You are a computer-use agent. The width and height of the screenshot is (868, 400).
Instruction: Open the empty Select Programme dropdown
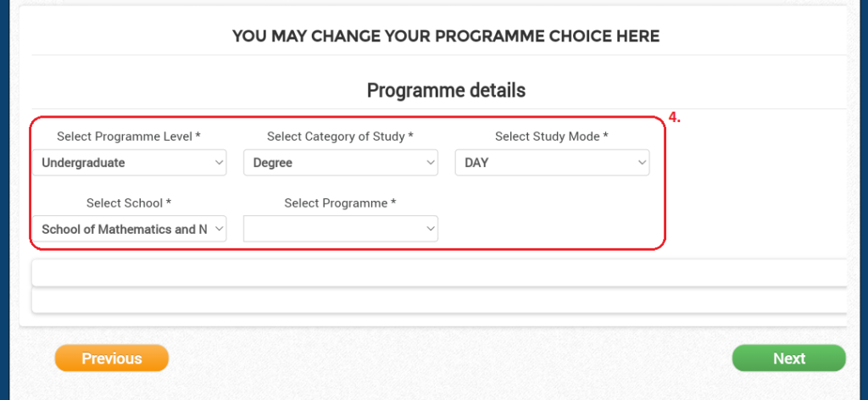click(340, 229)
